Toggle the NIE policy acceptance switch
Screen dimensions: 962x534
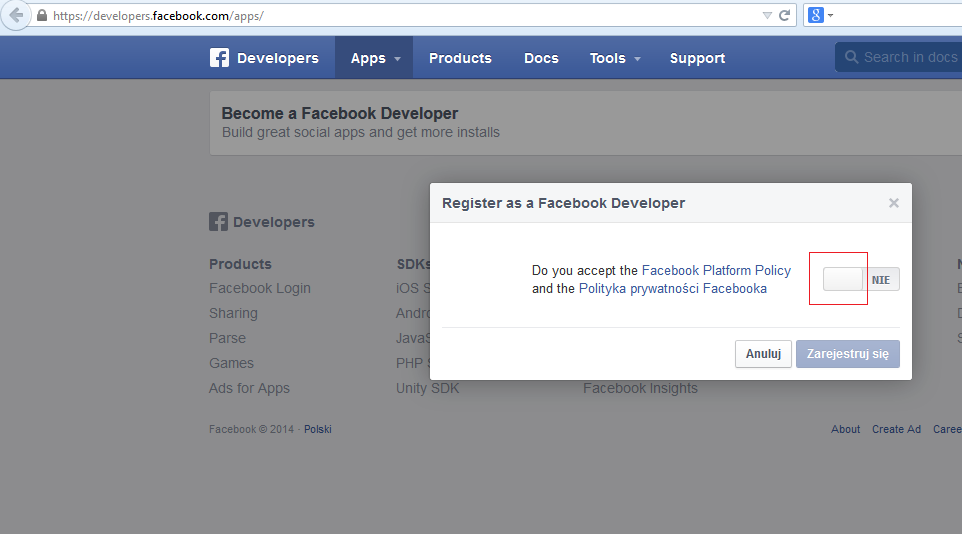coord(861,279)
